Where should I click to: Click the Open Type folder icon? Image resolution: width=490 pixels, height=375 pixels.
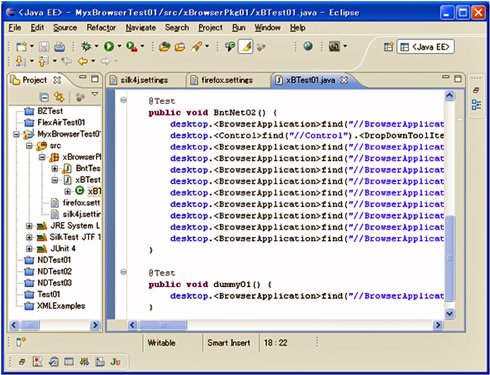point(164,47)
